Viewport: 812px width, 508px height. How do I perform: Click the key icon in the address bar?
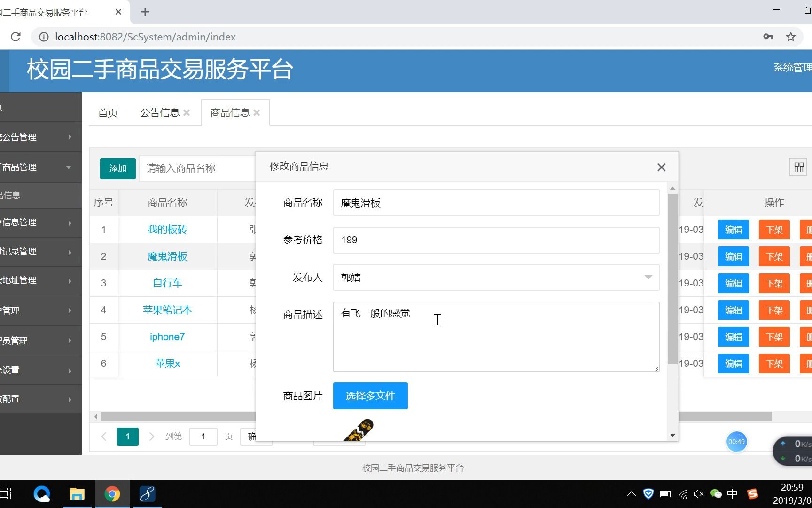[768, 37]
